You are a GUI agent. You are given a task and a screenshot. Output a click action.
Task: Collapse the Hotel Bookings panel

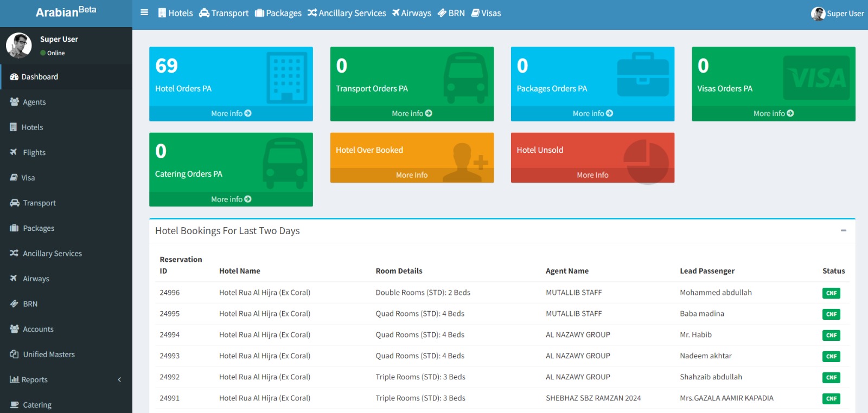[x=843, y=230]
